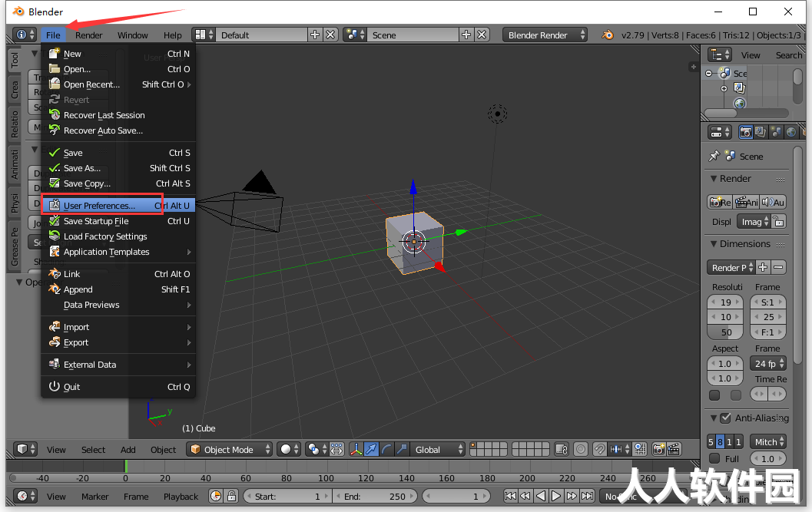Click the X to delete the Default screen
The image size is (812, 512).
(330, 35)
